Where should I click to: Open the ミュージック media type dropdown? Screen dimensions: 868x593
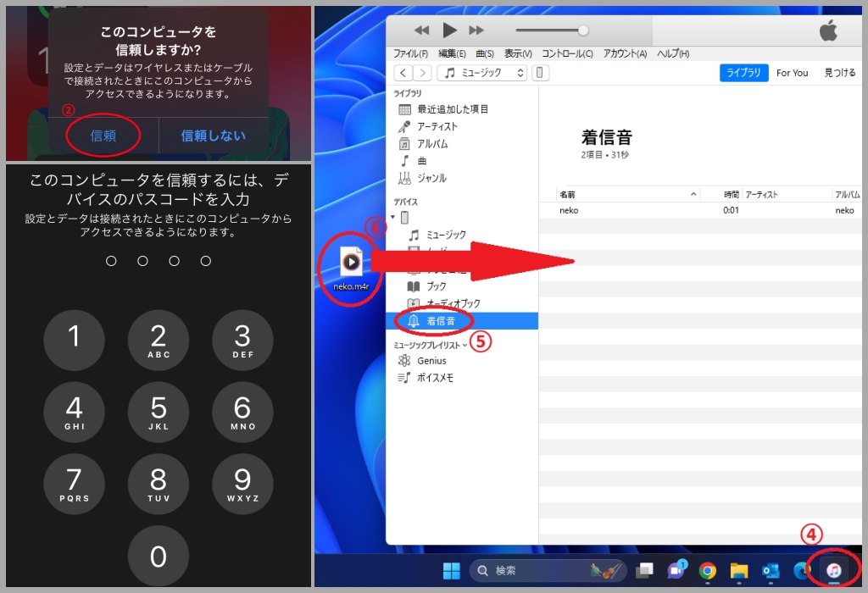pyautogui.click(x=481, y=73)
